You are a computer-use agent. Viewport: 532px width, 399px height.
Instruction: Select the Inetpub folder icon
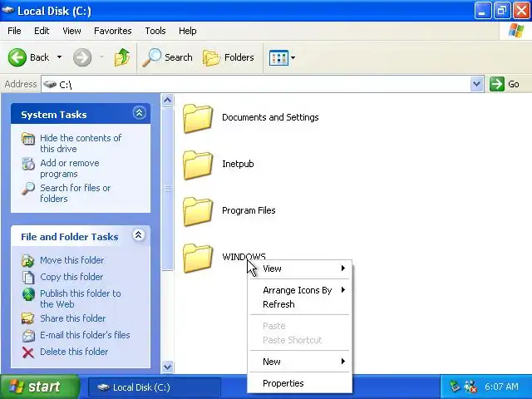click(x=198, y=165)
